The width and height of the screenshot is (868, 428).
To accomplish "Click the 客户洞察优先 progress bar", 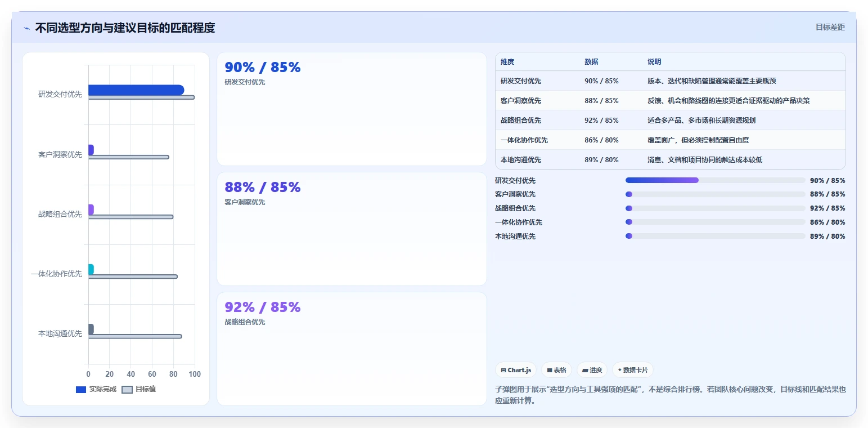I will 716,194.
